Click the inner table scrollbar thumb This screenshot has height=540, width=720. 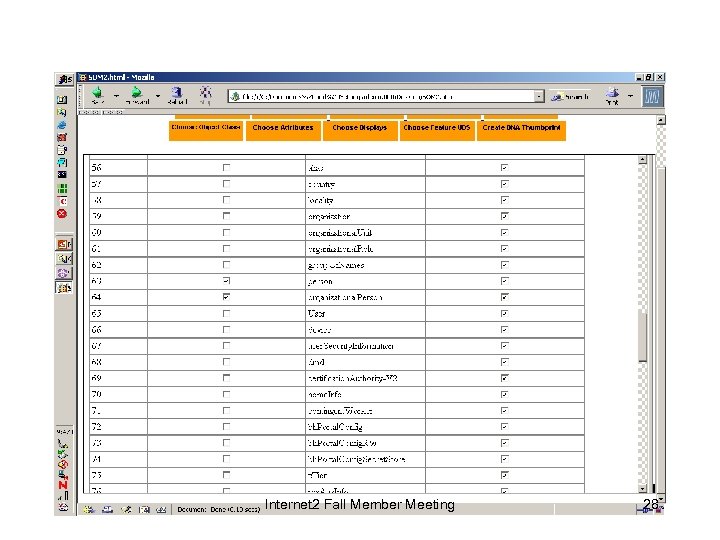pos(642,337)
